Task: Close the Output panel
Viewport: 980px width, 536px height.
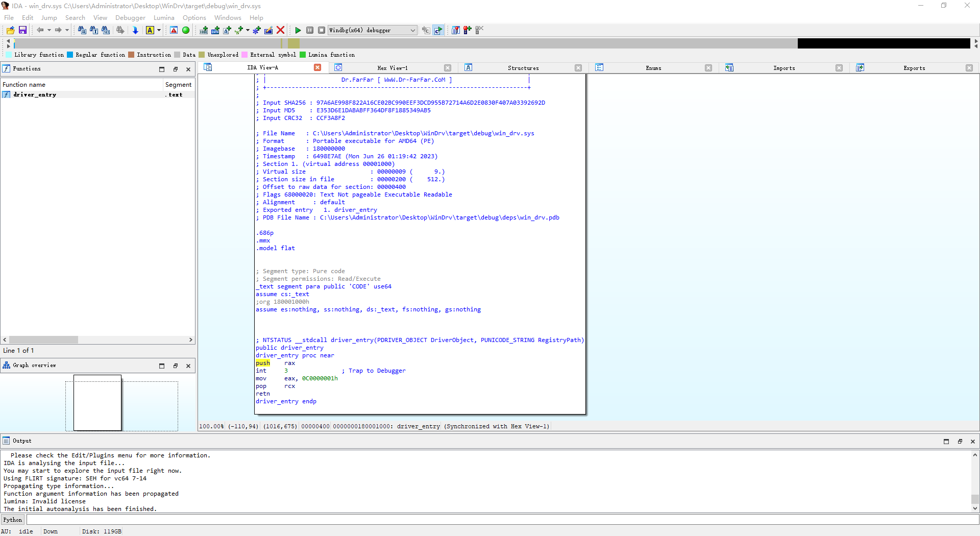Action: coord(973,441)
